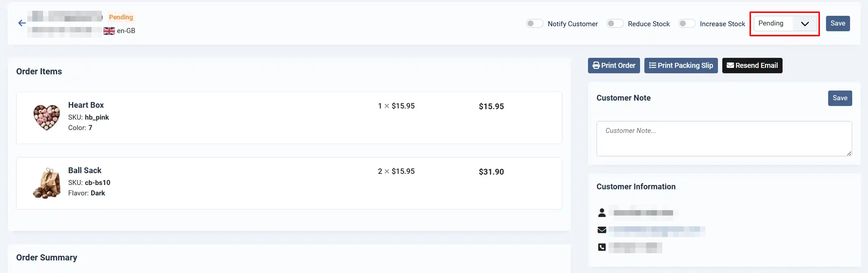Click the Ball Sack product name

(85, 170)
